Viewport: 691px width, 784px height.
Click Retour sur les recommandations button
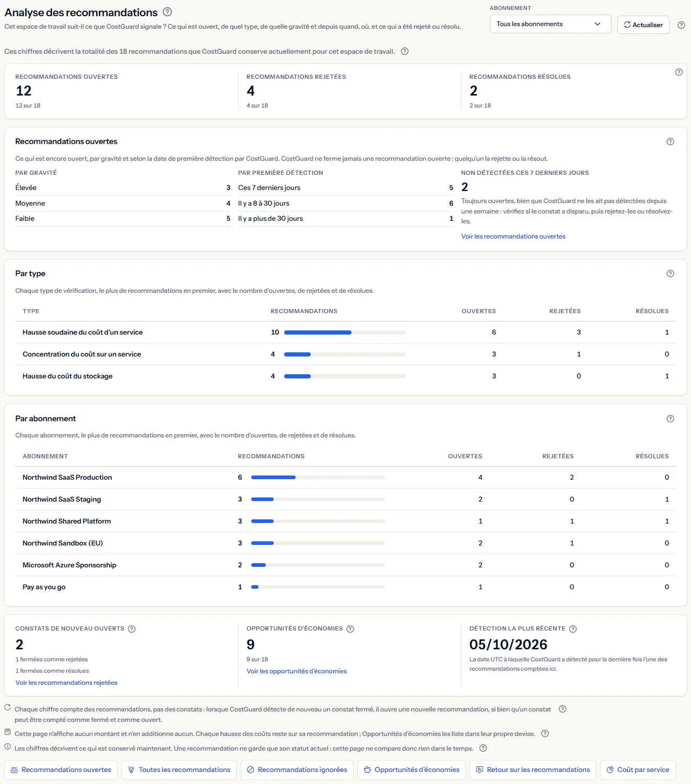coord(533,770)
